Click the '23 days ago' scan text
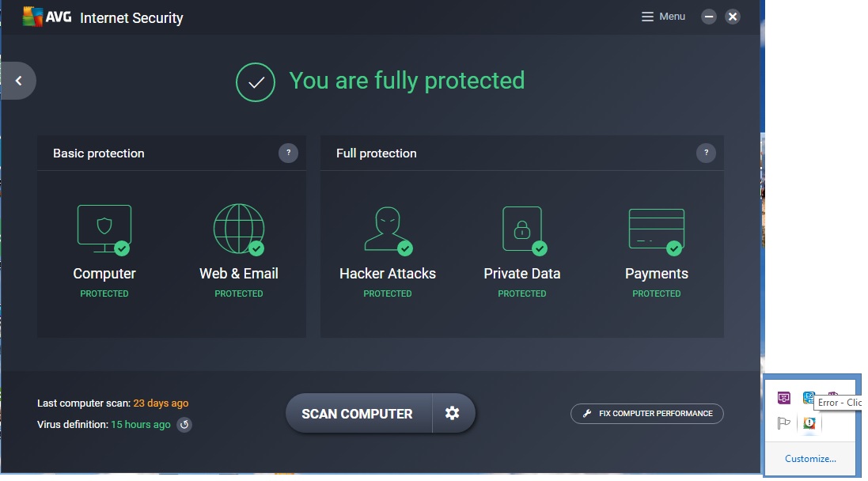The height and width of the screenshot is (481, 868). [161, 403]
